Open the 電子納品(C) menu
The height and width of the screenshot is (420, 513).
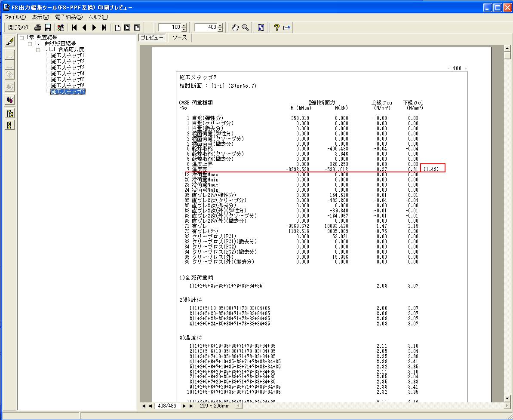point(68,17)
